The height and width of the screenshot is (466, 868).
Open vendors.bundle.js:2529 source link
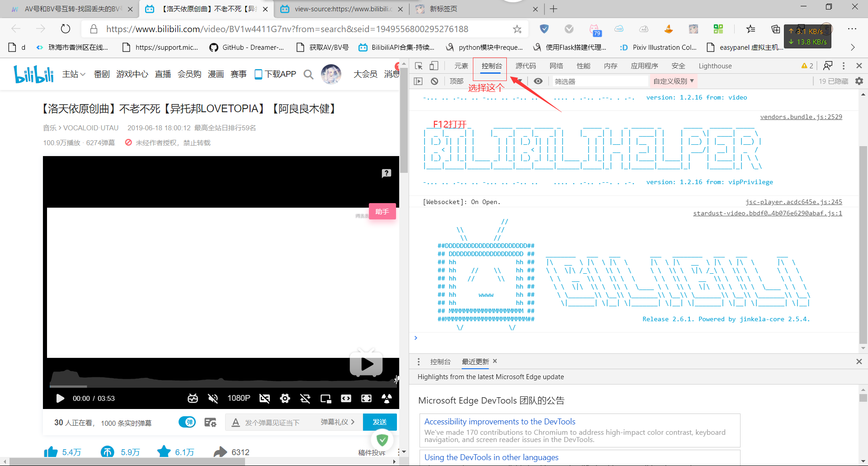tap(801, 117)
